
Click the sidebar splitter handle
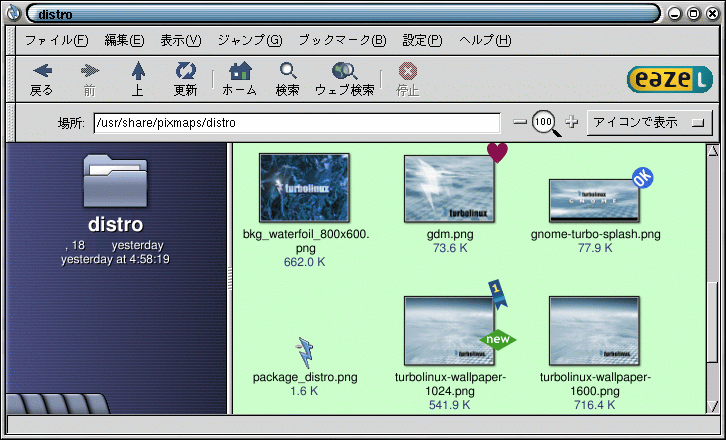tap(230, 279)
